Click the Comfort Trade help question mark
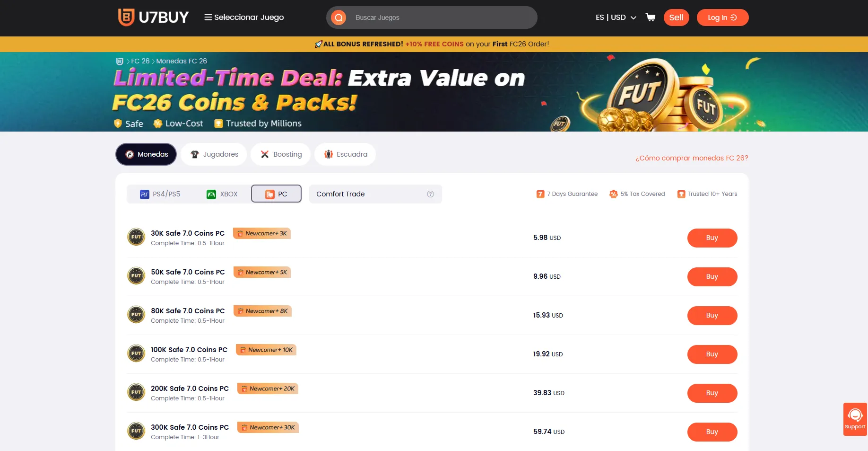This screenshot has height=451, width=868. (x=430, y=194)
